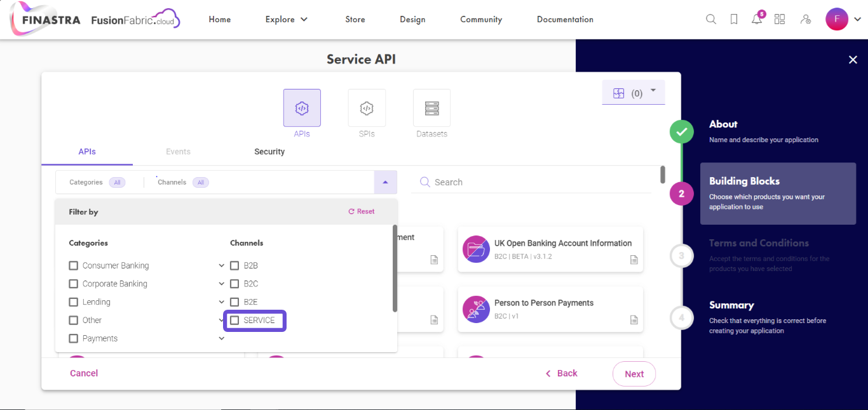868x410 pixels.
Task: Click the Next button
Action: pyautogui.click(x=634, y=374)
